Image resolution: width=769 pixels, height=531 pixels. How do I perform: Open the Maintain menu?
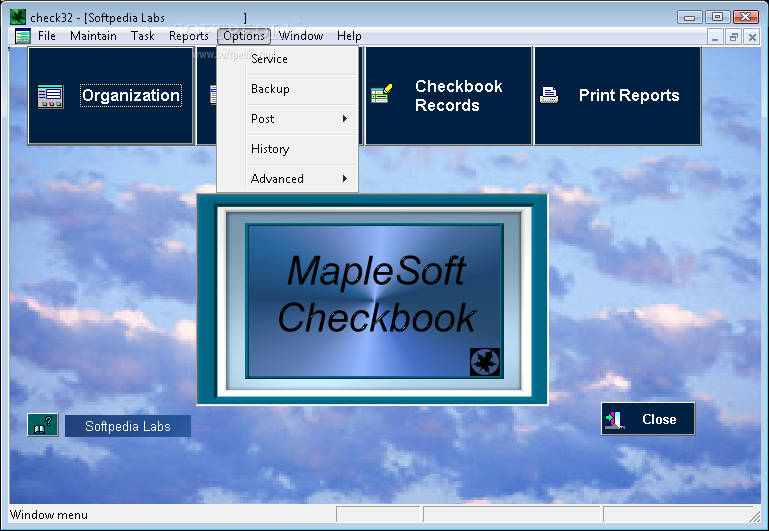[93, 36]
